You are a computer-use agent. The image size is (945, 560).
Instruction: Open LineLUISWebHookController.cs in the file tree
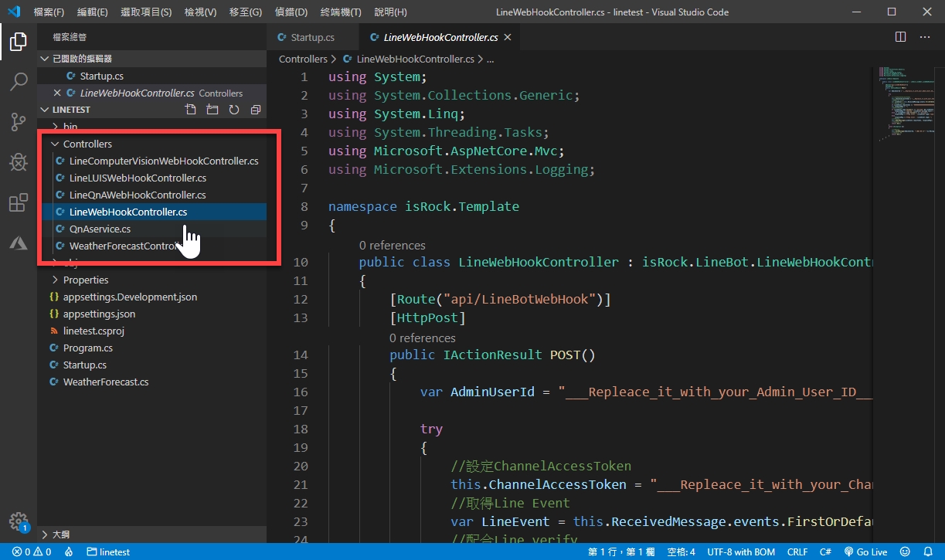(x=138, y=178)
